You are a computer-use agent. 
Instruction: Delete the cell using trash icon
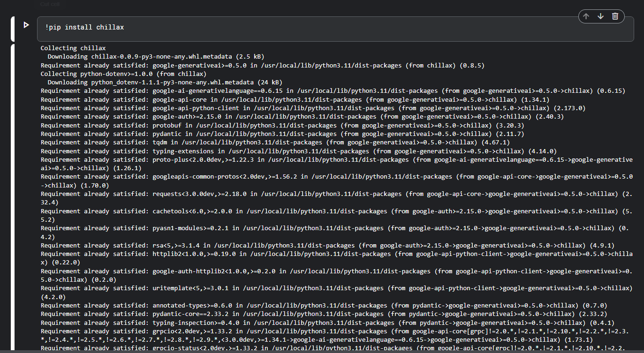point(615,16)
